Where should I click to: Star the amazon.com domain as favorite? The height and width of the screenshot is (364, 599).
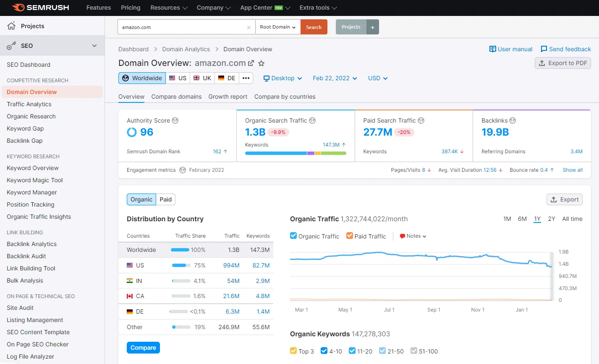(x=261, y=63)
